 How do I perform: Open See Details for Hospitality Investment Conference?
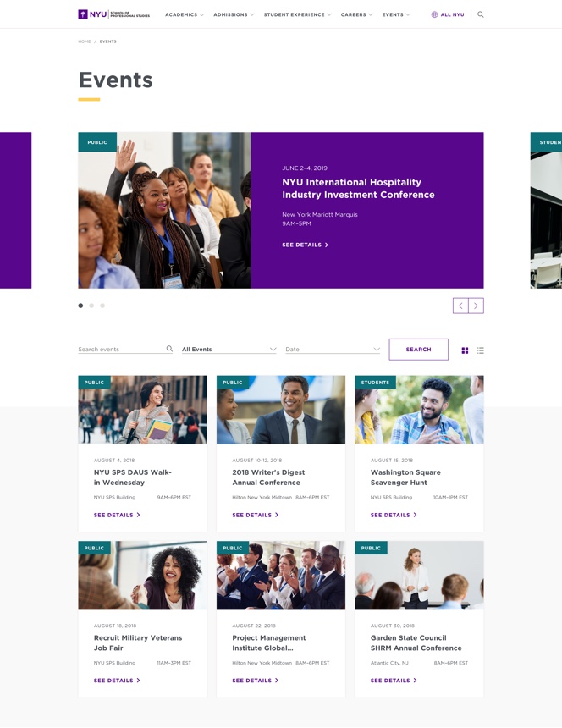(305, 245)
